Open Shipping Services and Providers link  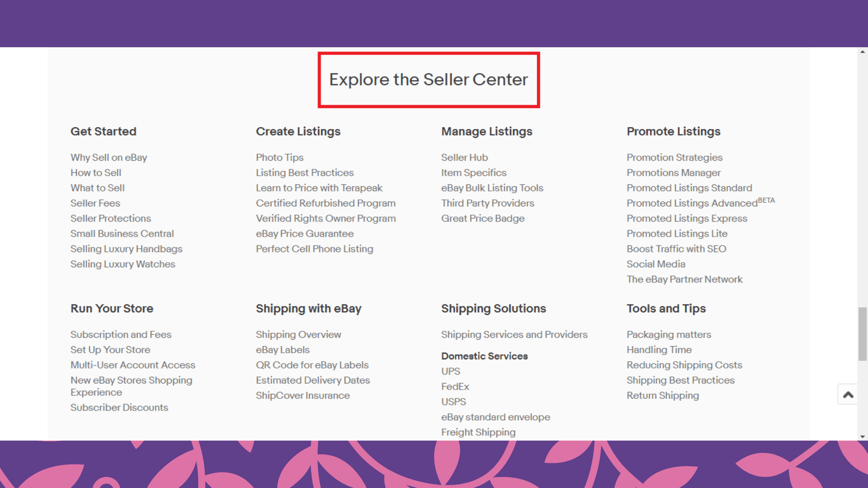514,335
